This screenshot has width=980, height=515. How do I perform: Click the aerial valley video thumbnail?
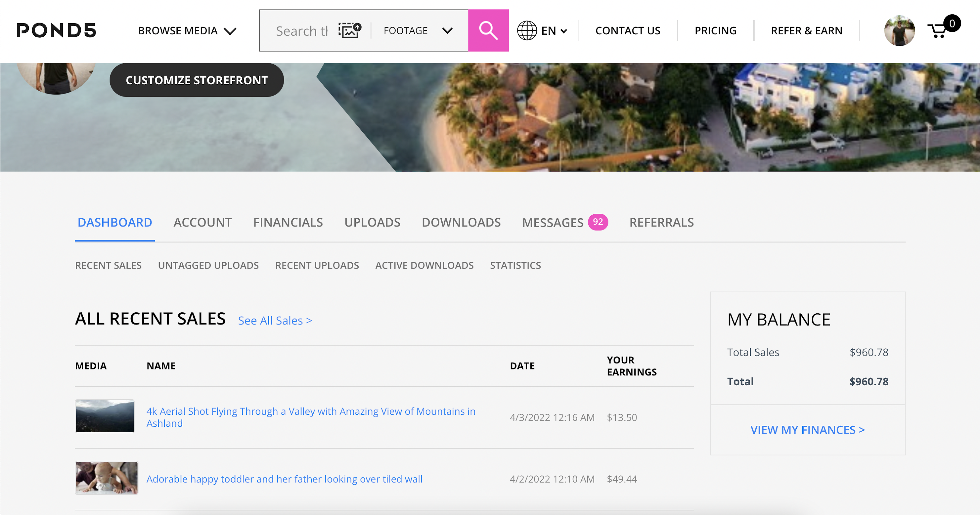[x=105, y=416]
